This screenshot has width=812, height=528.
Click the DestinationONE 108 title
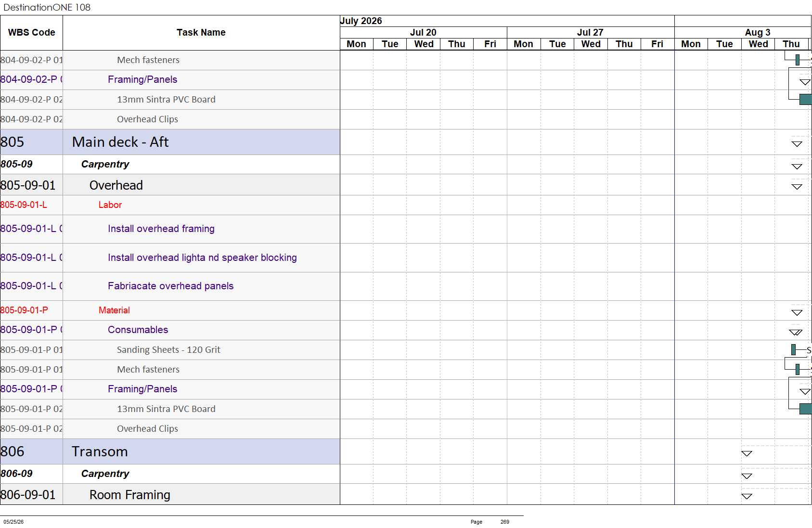(47, 7)
